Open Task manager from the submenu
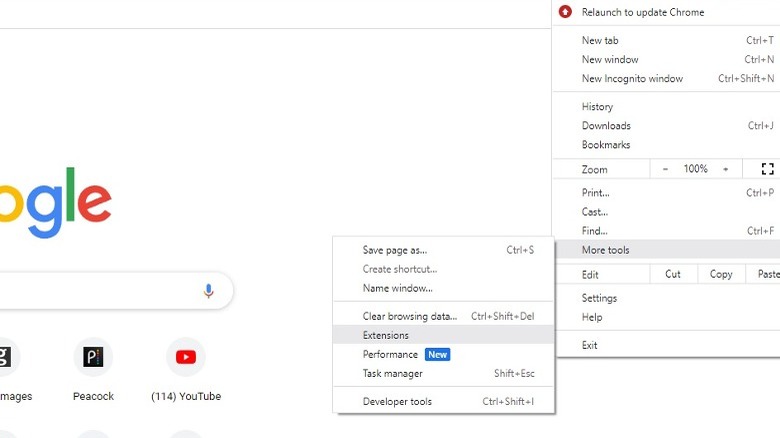 pyautogui.click(x=393, y=373)
